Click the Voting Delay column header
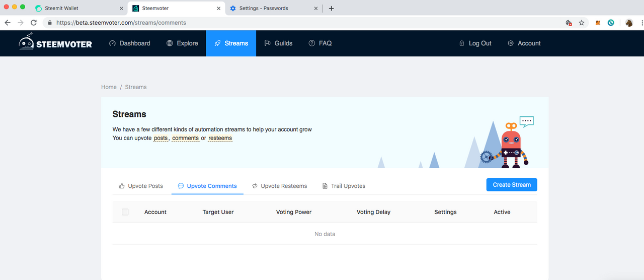 point(373,212)
